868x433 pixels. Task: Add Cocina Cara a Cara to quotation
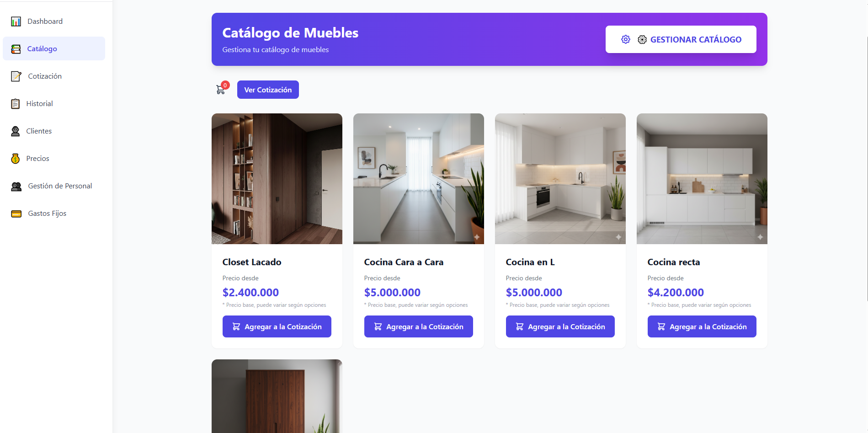(418, 326)
